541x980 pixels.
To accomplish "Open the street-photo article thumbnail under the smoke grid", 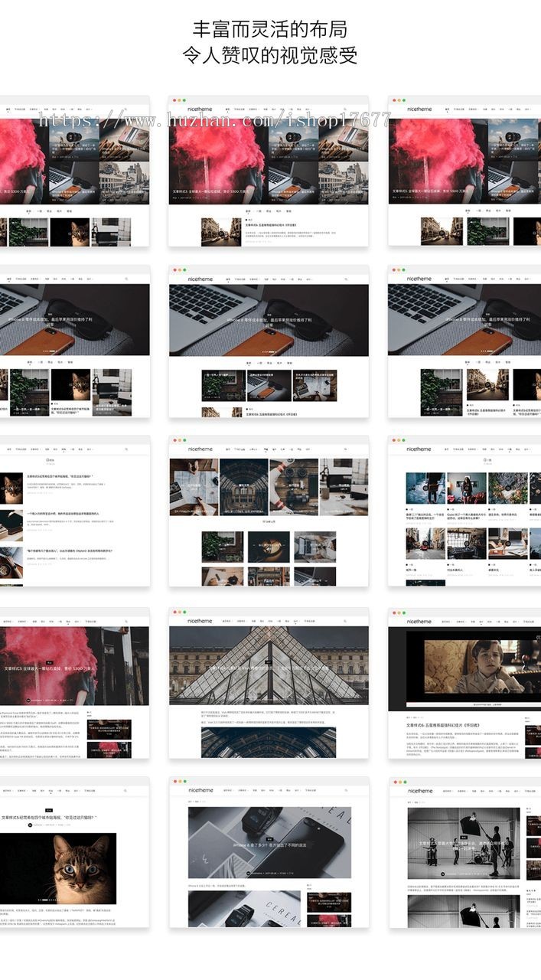I will [x=221, y=232].
